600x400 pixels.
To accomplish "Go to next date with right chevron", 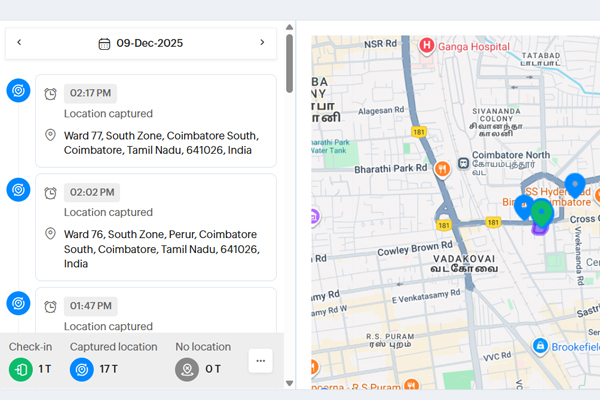I will 262,43.
